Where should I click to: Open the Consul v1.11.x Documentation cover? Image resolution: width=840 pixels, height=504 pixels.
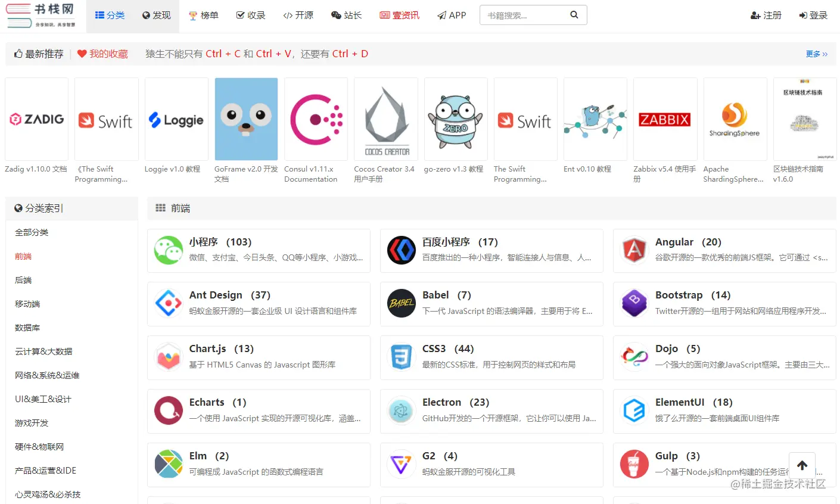point(316,119)
